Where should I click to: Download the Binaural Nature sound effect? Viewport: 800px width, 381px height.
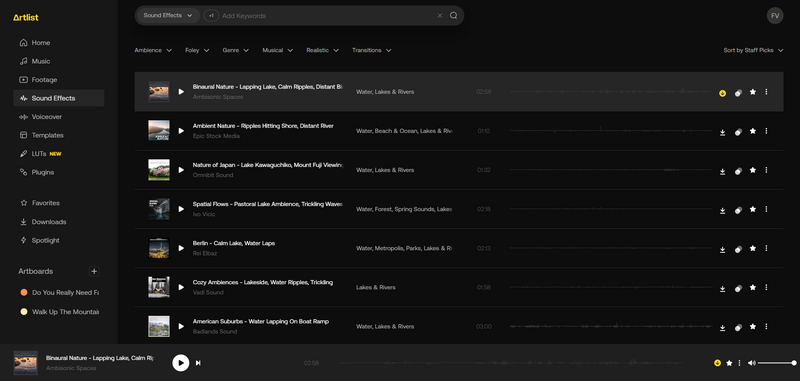click(x=722, y=93)
